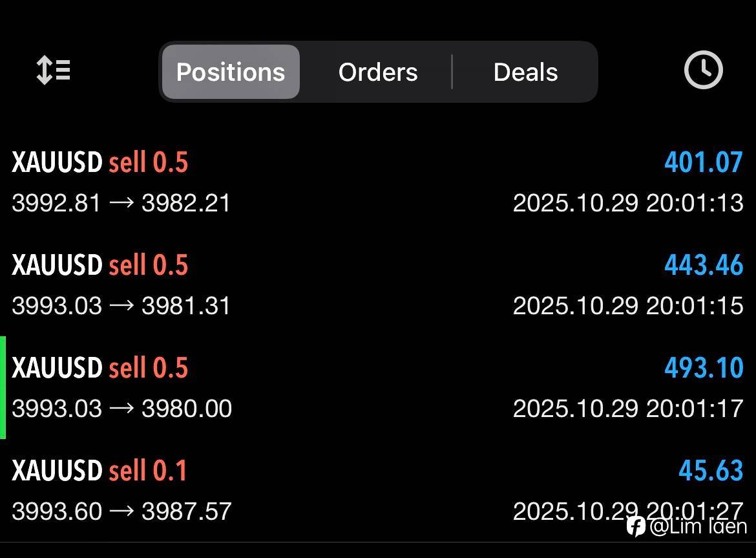Image resolution: width=756 pixels, height=558 pixels.
Task: Switch to the Deals tab
Action: [525, 72]
